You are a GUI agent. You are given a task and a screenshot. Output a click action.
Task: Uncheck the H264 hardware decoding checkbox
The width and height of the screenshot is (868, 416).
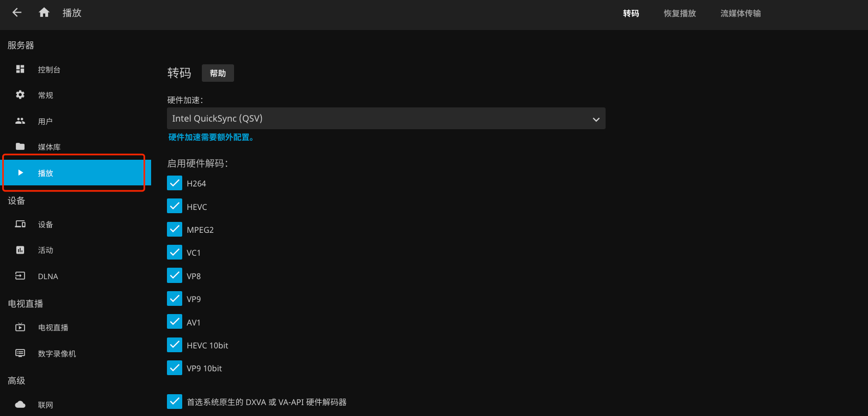(175, 183)
